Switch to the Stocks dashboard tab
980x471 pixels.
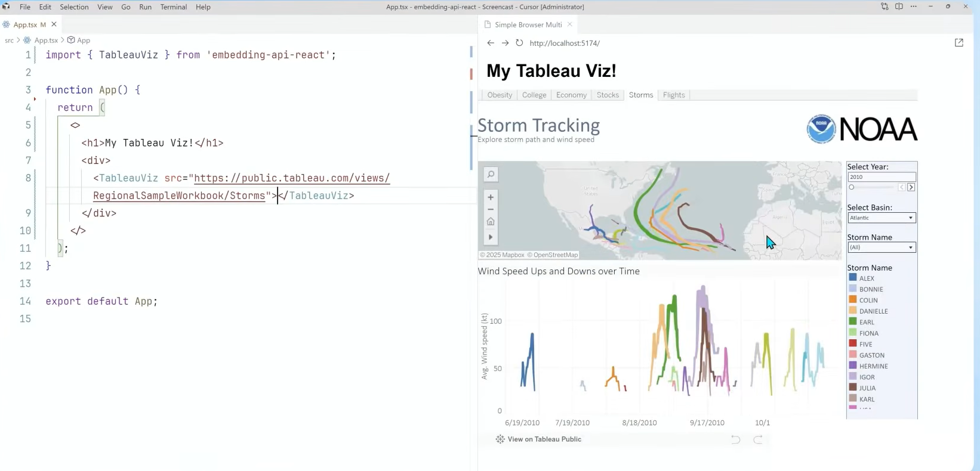608,95
